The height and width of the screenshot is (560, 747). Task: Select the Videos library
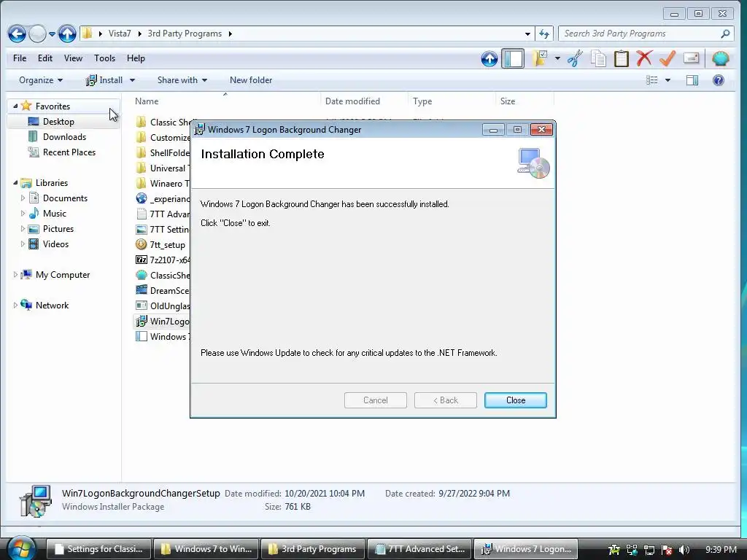[55, 244]
